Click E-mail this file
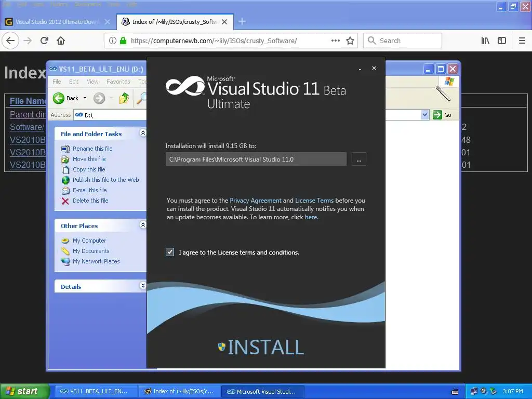This screenshot has height=399, width=532. 89,190
